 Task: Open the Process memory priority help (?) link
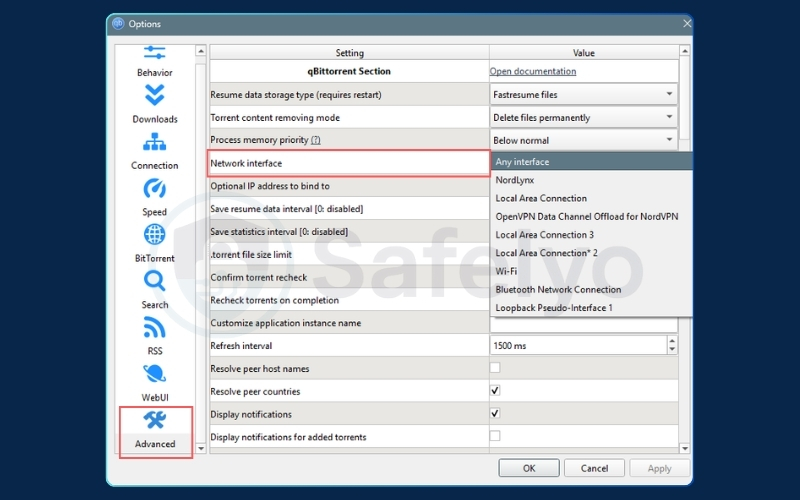(316, 140)
